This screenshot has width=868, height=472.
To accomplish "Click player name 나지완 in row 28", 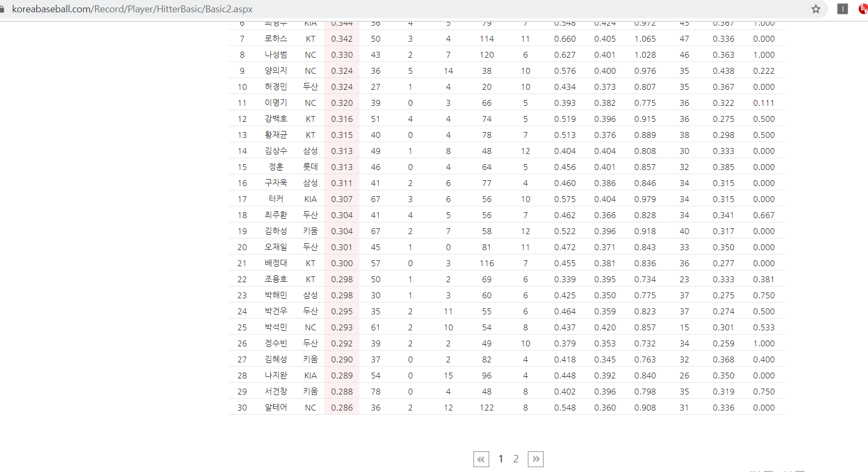I will [x=276, y=375].
